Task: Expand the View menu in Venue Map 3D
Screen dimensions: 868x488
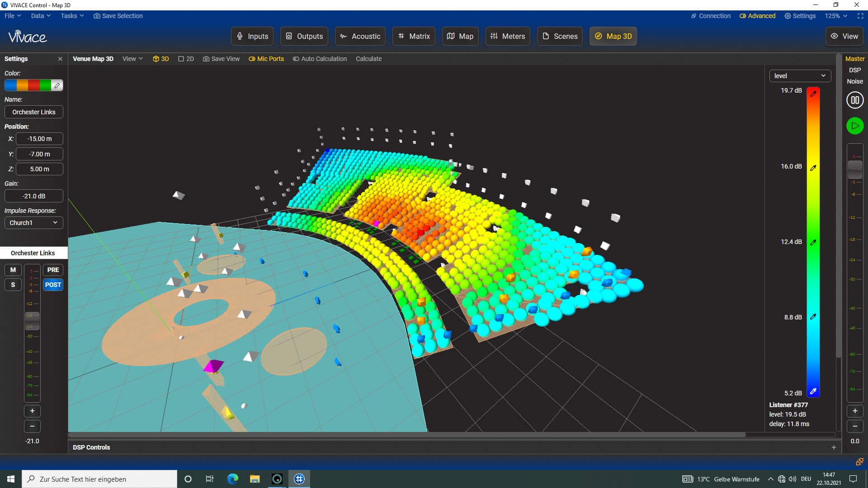Action: (x=132, y=59)
